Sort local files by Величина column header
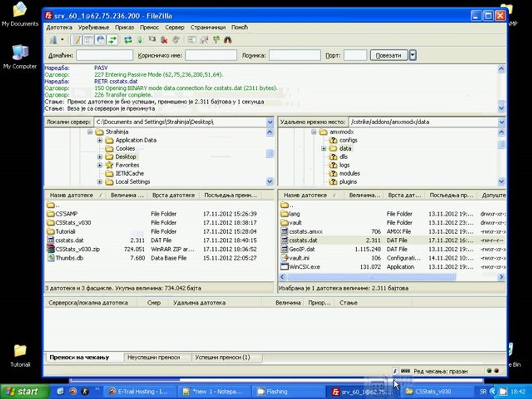 pyautogui.click(x=127, y=195)
